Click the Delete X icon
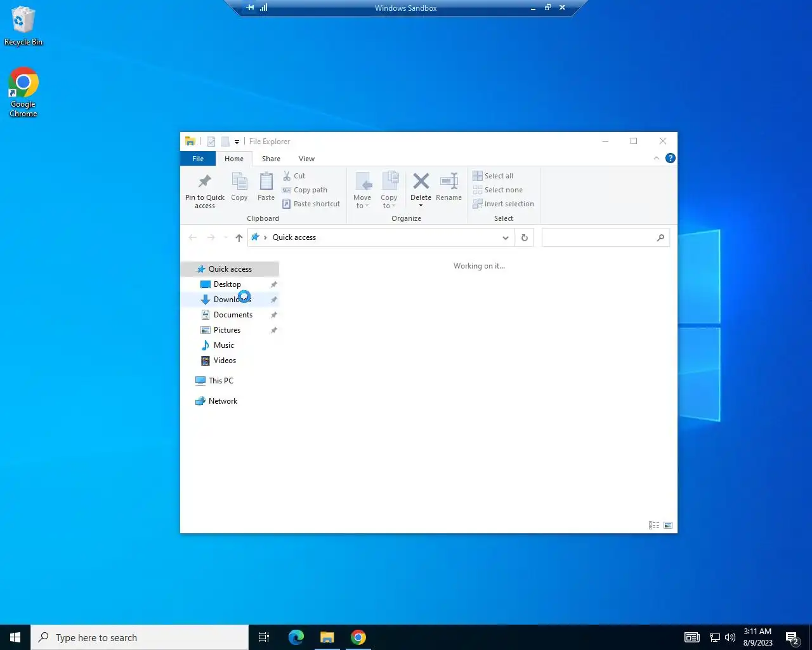Image resolution: width=812 pixels, height=650 pixels. pos(421,182)
